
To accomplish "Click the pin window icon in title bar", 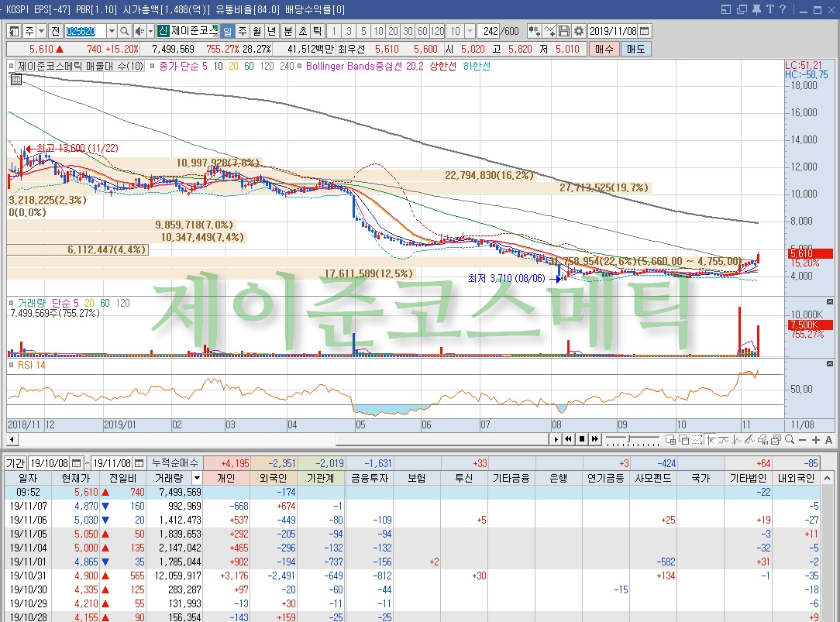I will 756,9.
